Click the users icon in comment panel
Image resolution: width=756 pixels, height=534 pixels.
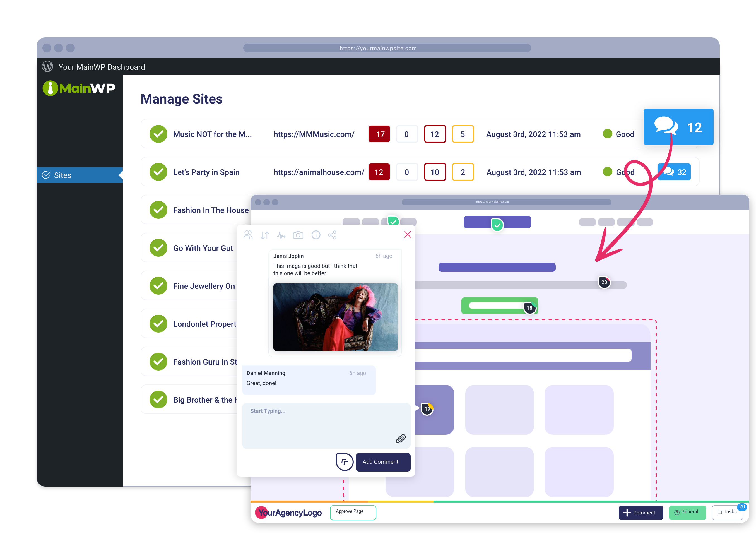tap(248, 235)
